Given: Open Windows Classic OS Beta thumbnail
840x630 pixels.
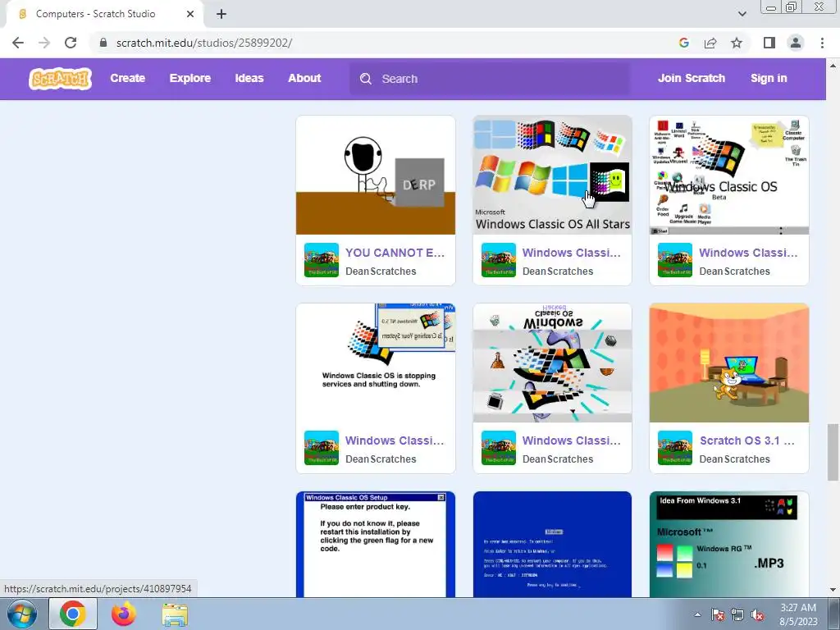Looking at the screenshot, I should 729,176.
